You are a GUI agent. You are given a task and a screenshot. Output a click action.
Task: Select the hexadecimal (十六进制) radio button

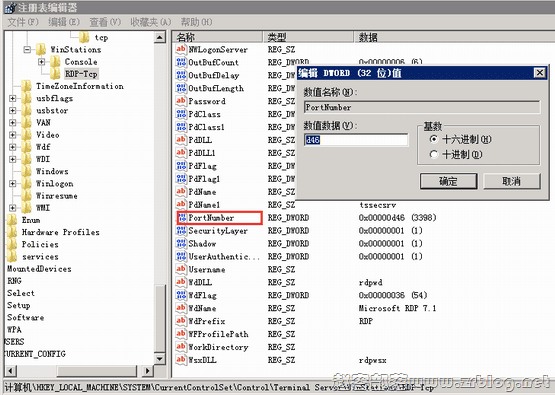434,139
